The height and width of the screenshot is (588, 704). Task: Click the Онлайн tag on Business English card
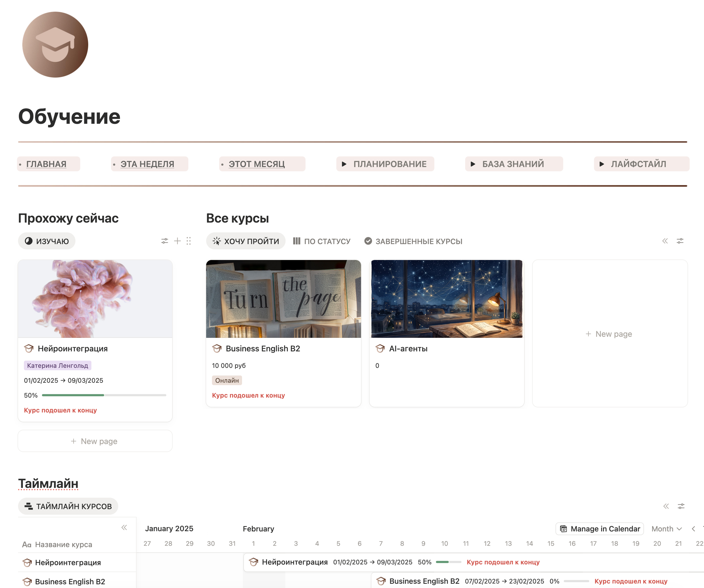point(227,380)
